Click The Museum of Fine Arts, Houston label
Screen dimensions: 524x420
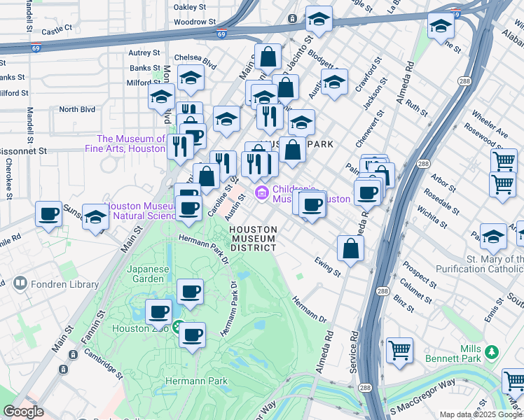(x=125, y=143)
